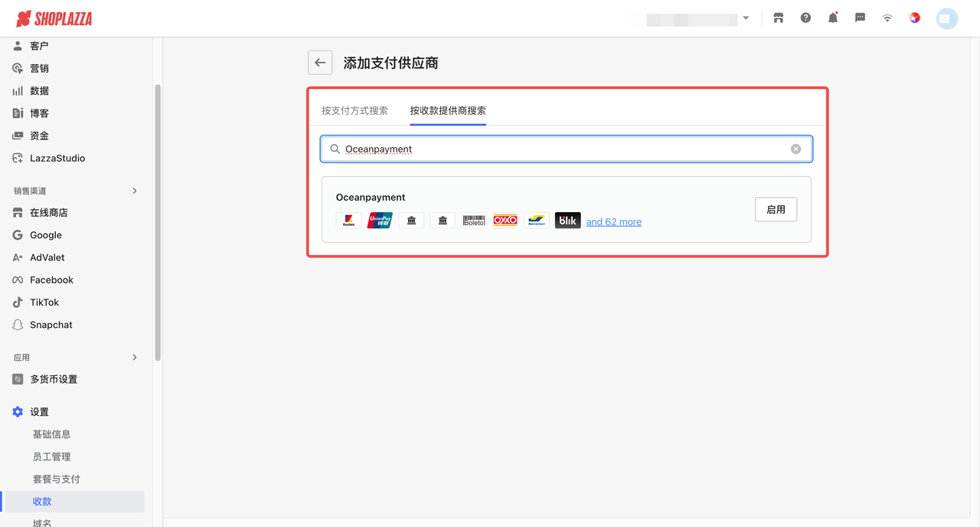This screenshot has height=527, width=980.
Task: Open 营销 via its sidebar icon
Action: [x=18, y=68]
